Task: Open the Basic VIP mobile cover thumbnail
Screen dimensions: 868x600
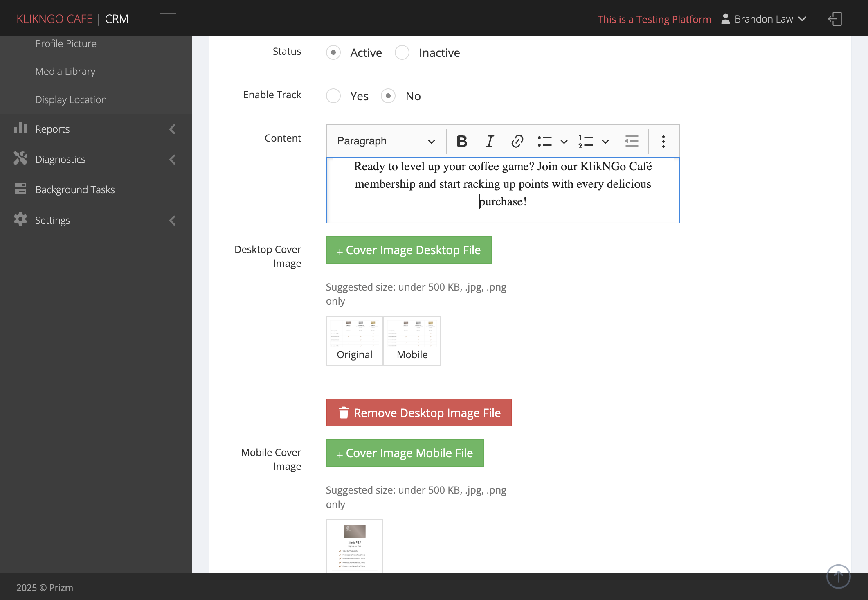Action: [355, 546]
